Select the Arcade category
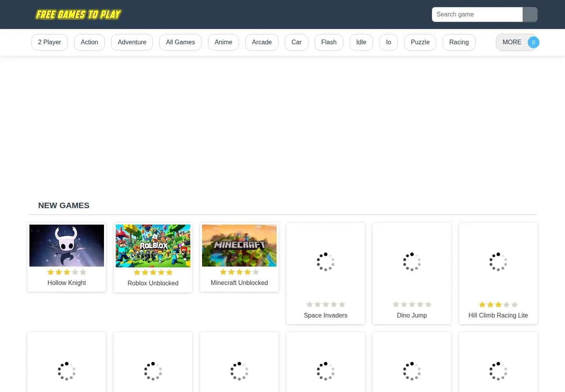The height and width of the screenshot is (392, 565). [x=262, y=42]
